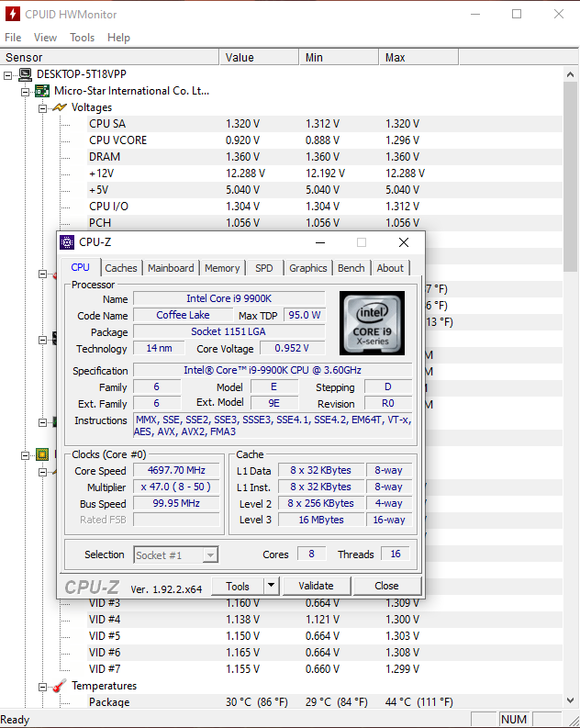Click the Multiplier value x 47.0
The image size is (580, 728).
(176, 487)
